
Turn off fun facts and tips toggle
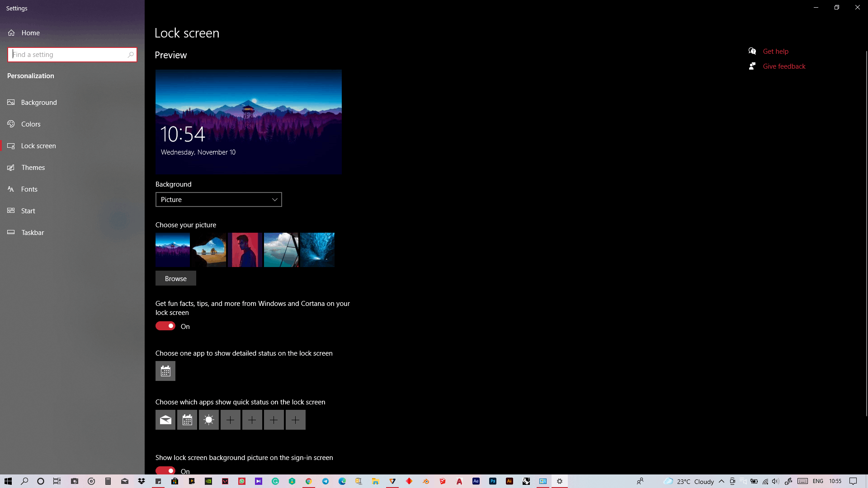tap(165, 326)
